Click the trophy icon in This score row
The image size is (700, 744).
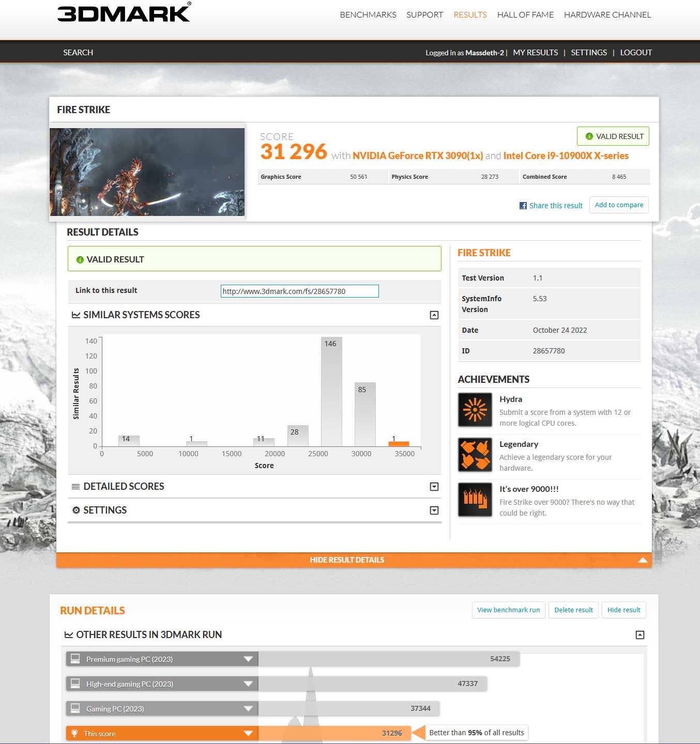tap(74, 733)
